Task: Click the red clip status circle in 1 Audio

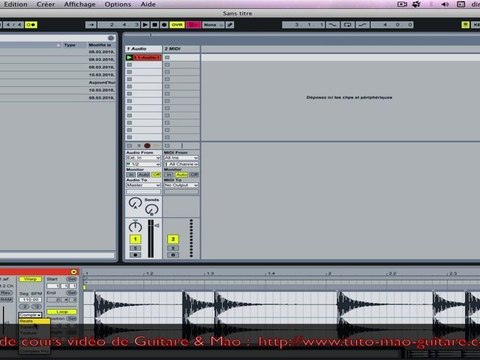Action: click(x=147, y=146)
